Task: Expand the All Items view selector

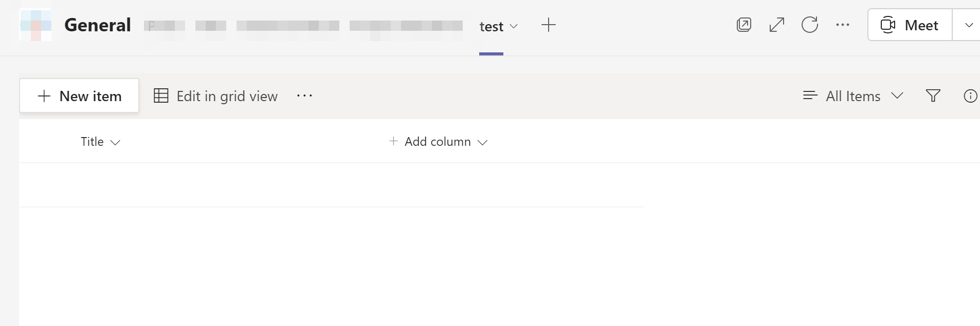Action: pos(898,95)
